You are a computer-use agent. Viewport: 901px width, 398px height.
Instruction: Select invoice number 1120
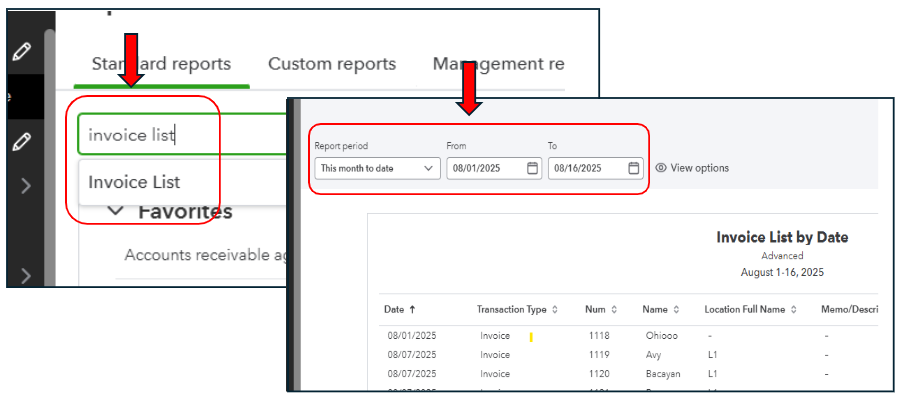599,374
